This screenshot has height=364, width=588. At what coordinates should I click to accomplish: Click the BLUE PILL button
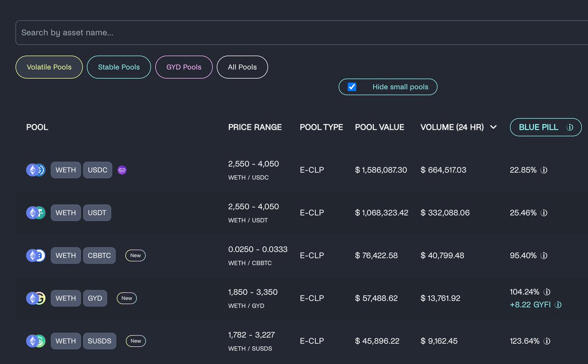pyautogui.click(x=546, y=127)
